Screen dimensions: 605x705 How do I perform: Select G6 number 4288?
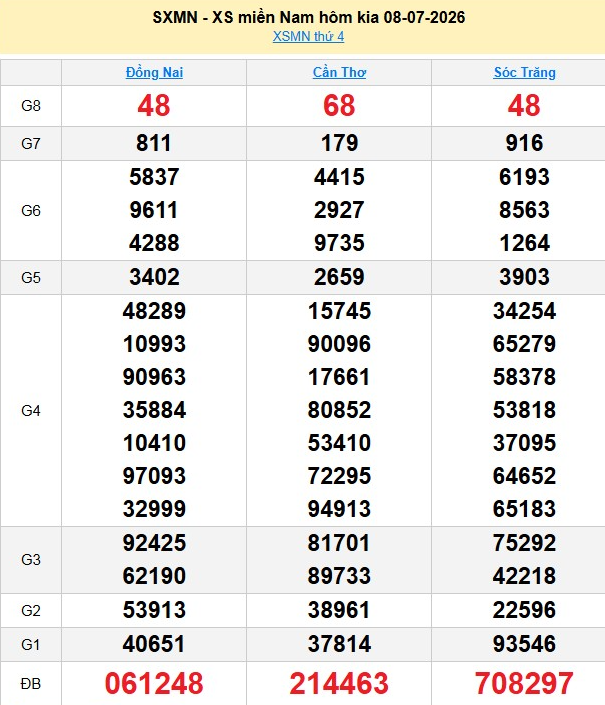point(154,243)
